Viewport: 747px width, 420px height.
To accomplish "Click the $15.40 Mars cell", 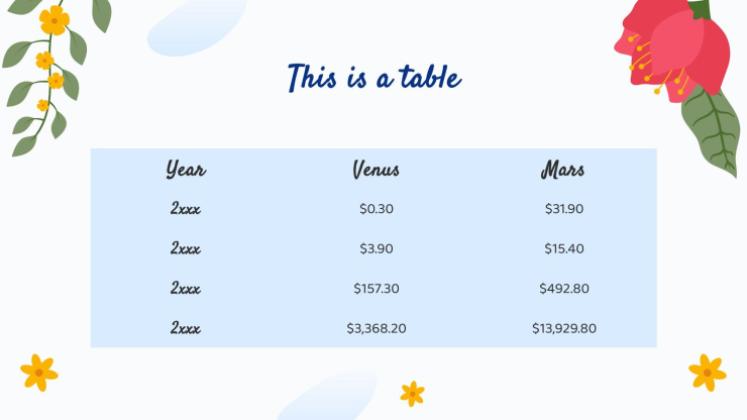I will point(564,249).
